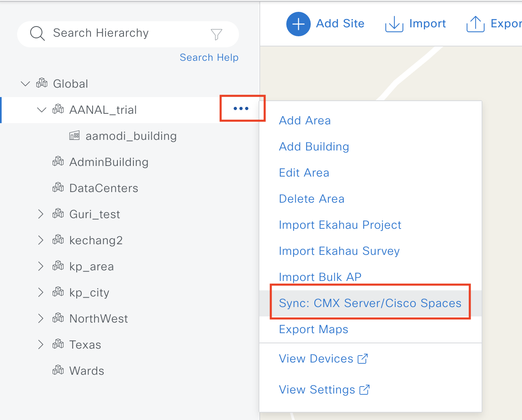This screenshot has height=420, width=522.
Task: Click the magnifying glass search icon
Action: point(37,33)
